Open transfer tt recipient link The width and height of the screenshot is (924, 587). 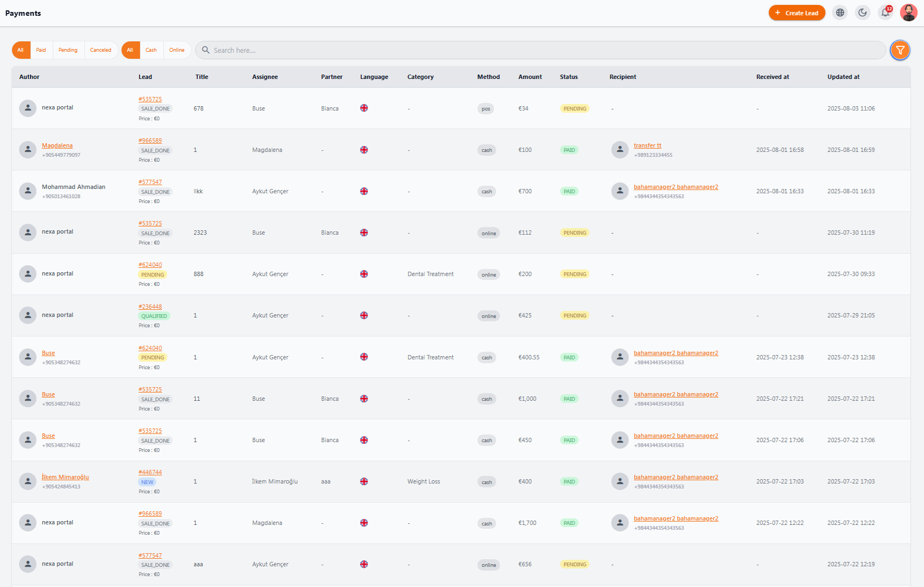click(x=647, y=145)
